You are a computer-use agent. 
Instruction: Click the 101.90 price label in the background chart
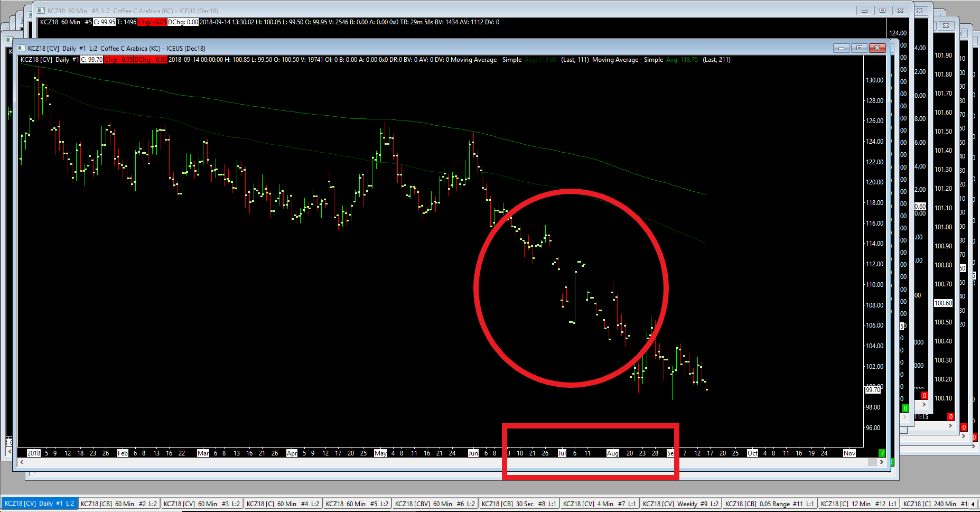coord(944,55)
